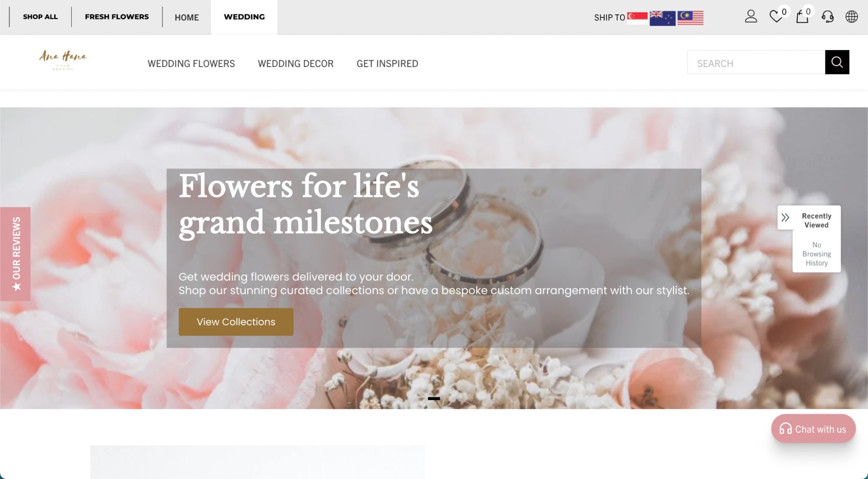Open the Wedding Flowers menu
The height and width of the screenshot is (479, 868).
[191, 63]
